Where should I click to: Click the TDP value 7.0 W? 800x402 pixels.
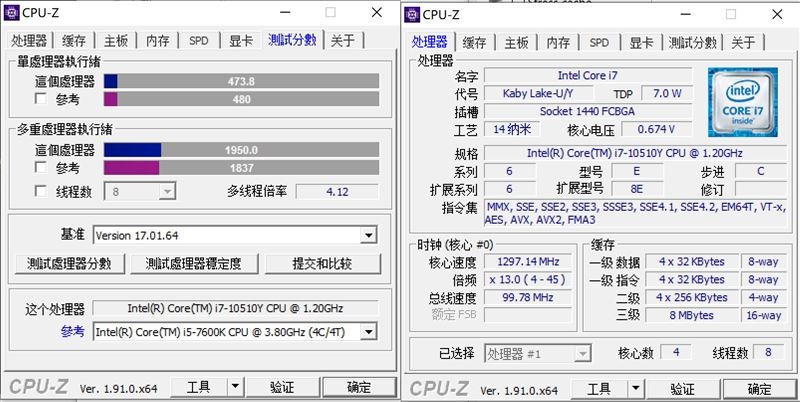(x=667, y=93)
